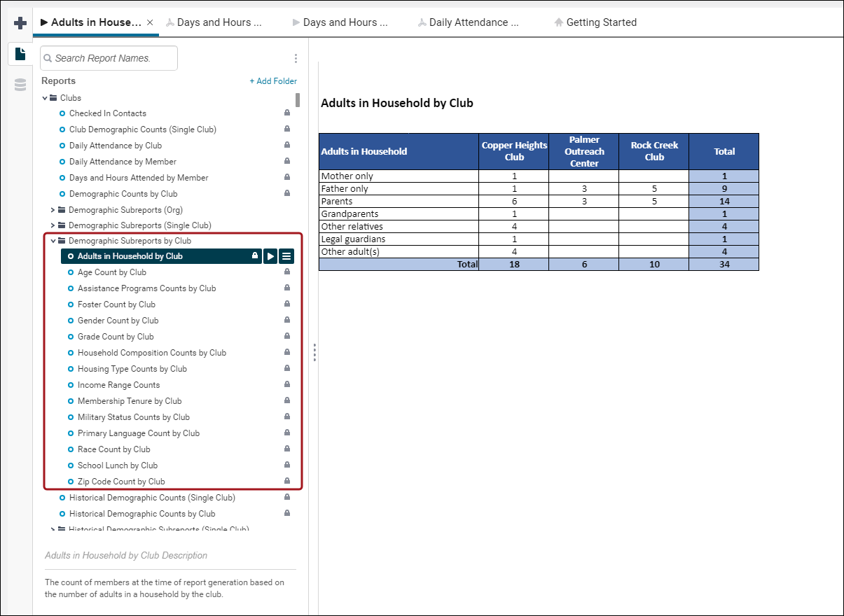Click the Grandparents row label
The image size is (844, 616).
tap(350, 214)
